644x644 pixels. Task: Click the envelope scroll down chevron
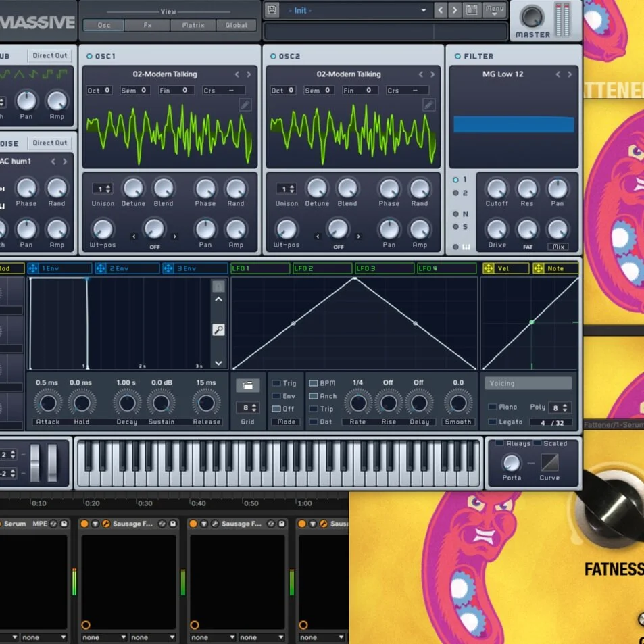[218, 363]
